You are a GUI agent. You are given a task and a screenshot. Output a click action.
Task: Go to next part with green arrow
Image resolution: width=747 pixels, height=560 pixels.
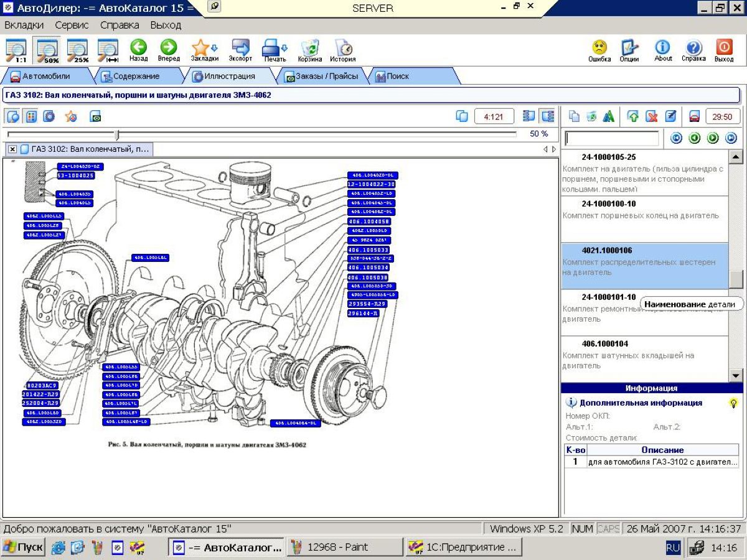click(713, 138)
